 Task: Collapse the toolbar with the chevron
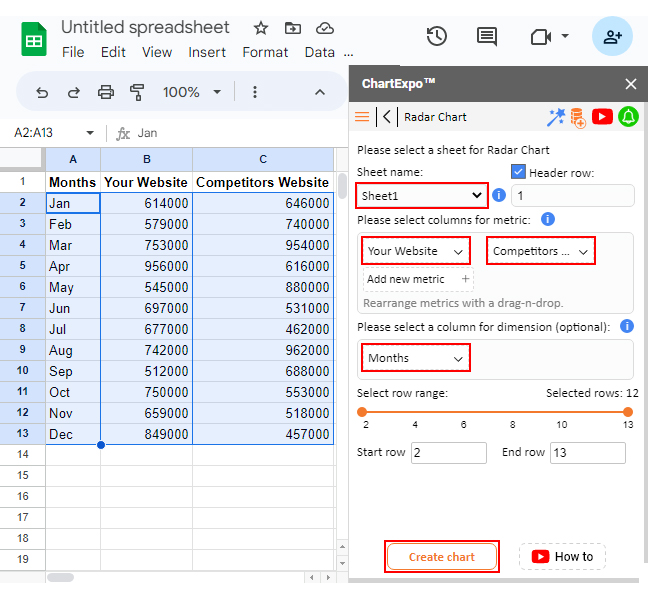tap(320, 92)
